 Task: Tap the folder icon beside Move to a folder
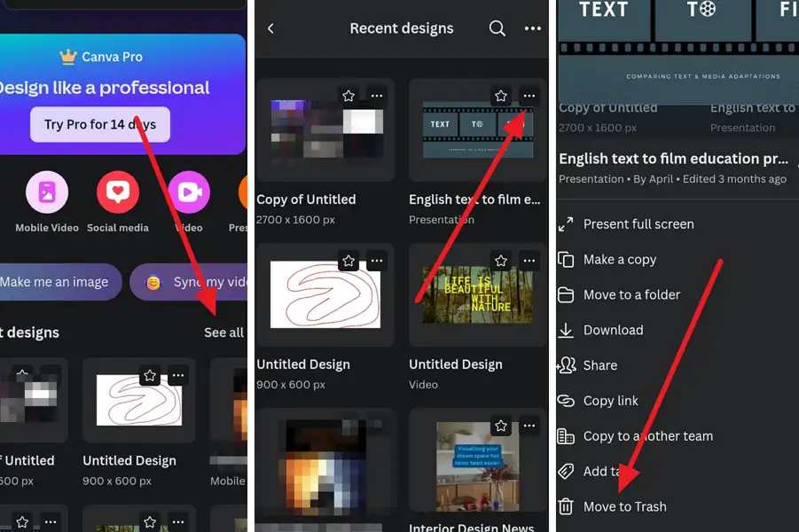(566, 294)
